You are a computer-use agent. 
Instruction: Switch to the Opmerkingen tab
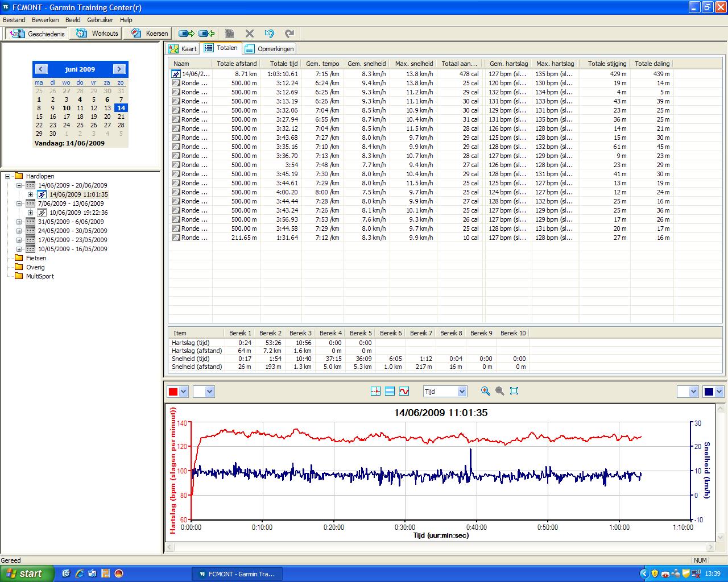pos(270,49)
